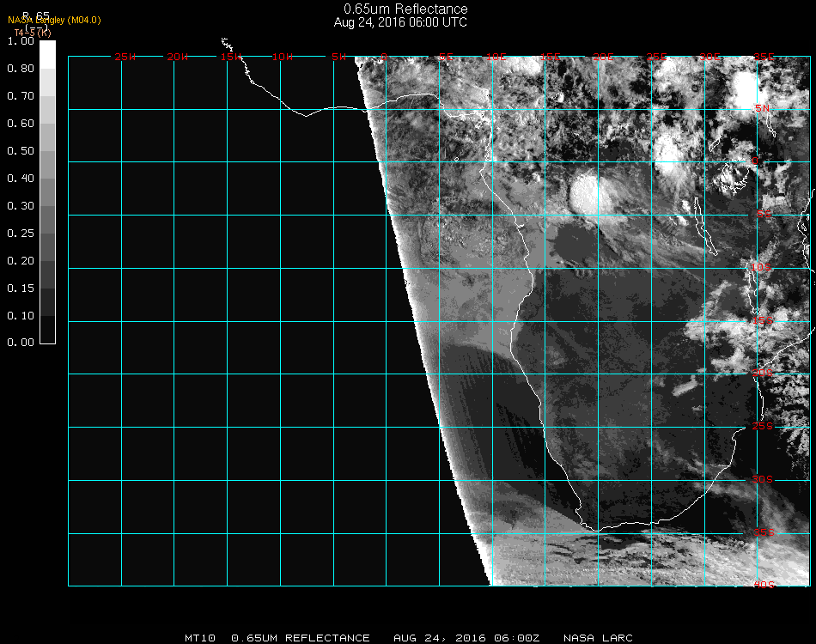Click the 0.80 label on reflectance scale
This screenshot has height=644, width=816.
pyautogui.click(x=20, y=69)
